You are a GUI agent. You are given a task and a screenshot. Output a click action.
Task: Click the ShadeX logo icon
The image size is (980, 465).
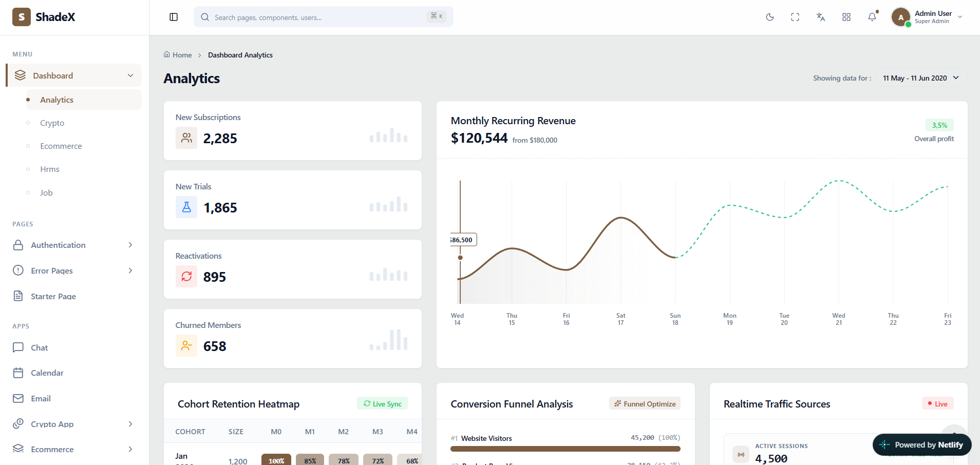[22, 17]
